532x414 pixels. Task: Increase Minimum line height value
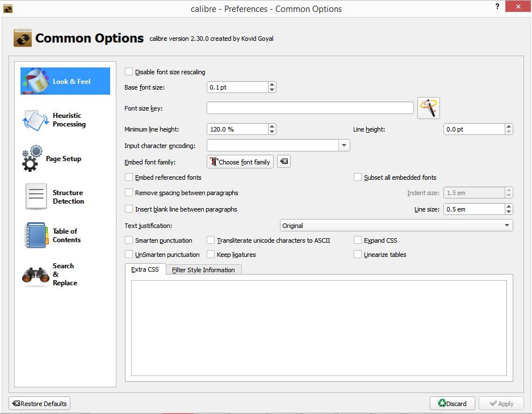click(272, 126)
